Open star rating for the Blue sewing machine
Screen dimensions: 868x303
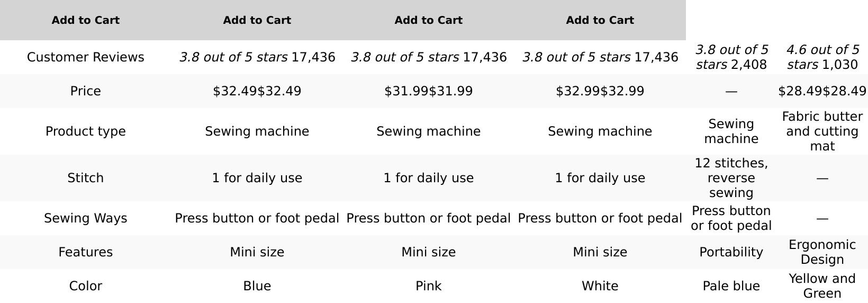click(233, 57)
